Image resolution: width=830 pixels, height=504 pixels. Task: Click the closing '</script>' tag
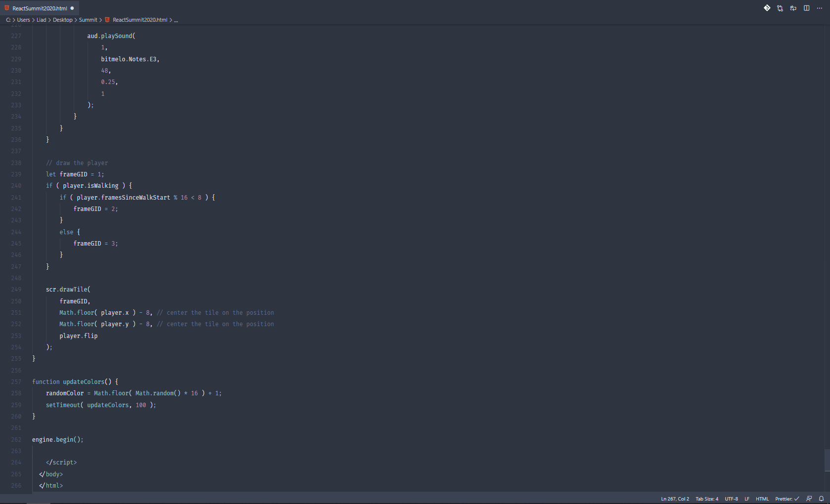(61, 462)
